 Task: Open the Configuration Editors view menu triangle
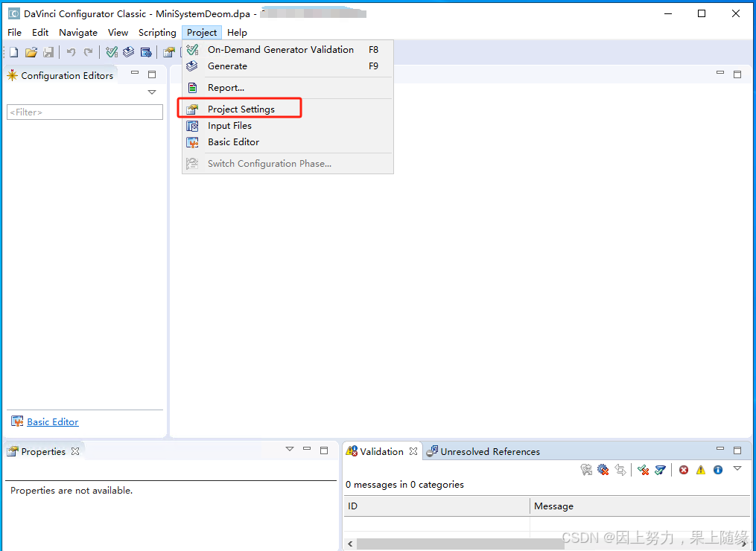(152, 92)
